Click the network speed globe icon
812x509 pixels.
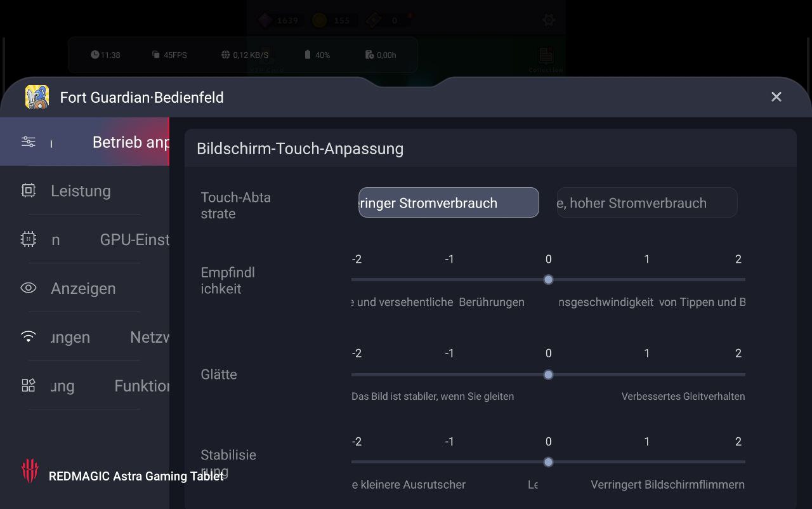(x=225, y=55)
